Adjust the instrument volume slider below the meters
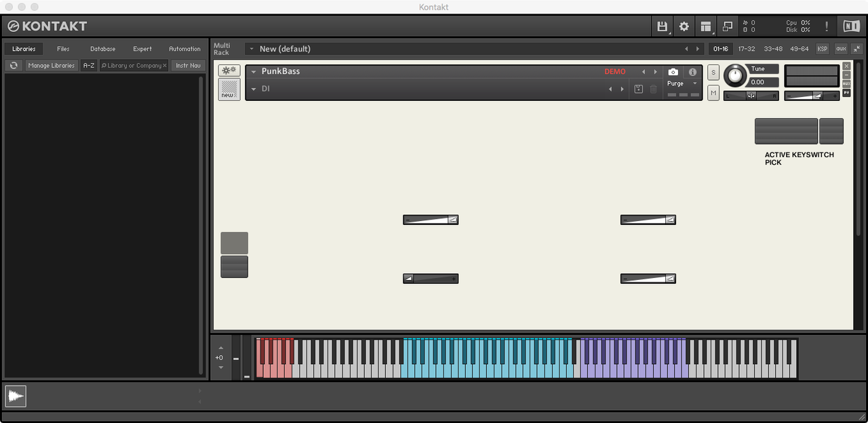The width and height of the screenshot is (868, 423). coord(812,96)
